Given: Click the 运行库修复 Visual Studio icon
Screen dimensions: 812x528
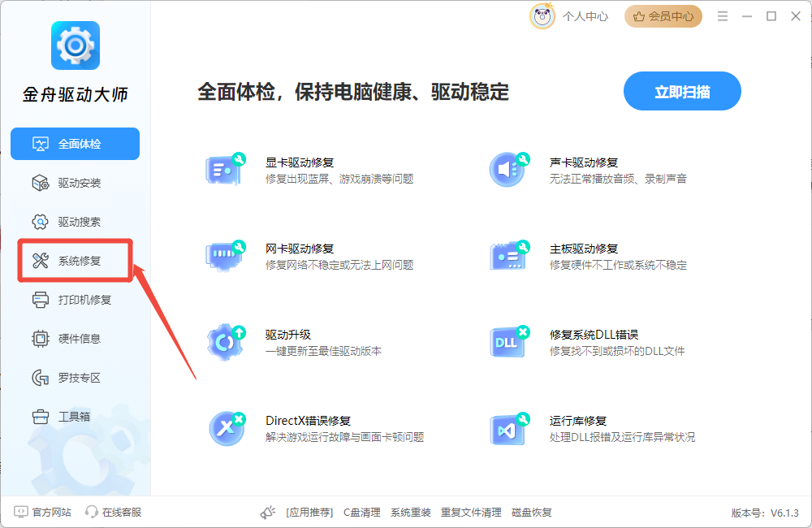Looking at the screenshot, I should [509, 428].
